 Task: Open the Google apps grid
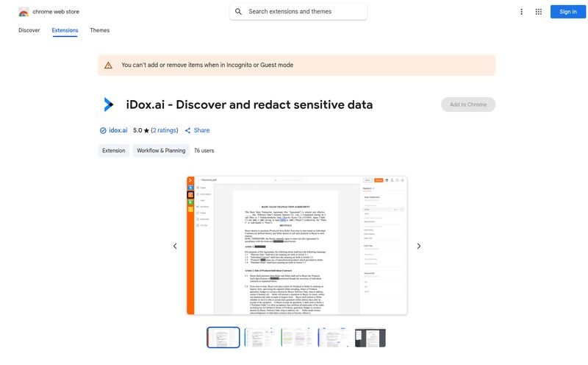coord(539,12)
